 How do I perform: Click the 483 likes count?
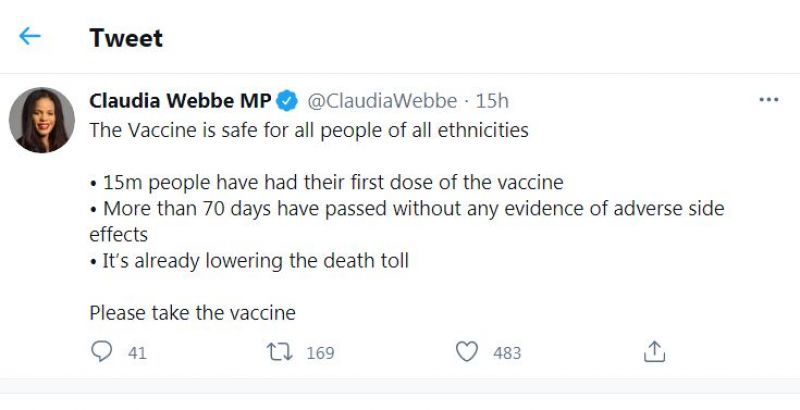click(x=507, y=353)
